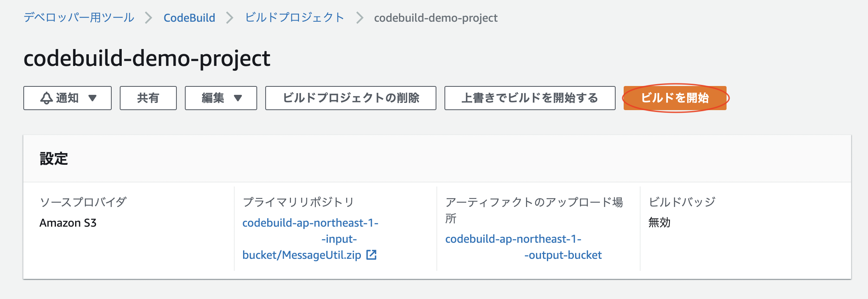Click the chevron between CodeBuild and ビルドプロジェクト

pyautogui.click(x=230, y=18)
